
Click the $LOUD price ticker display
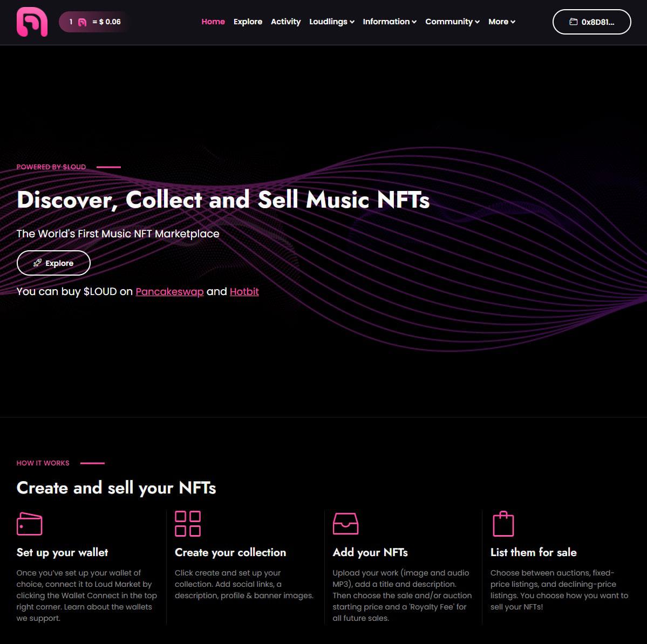tap(94, 22)
